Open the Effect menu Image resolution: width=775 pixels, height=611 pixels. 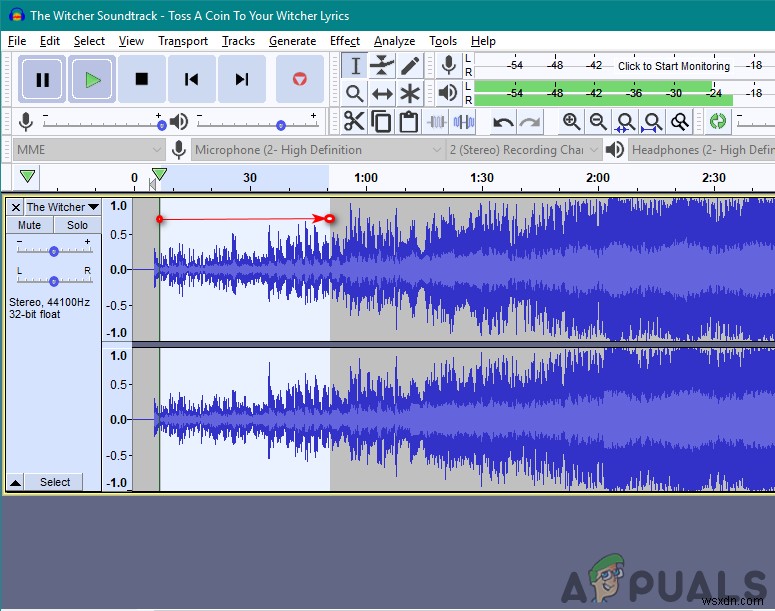click(344, 41)
